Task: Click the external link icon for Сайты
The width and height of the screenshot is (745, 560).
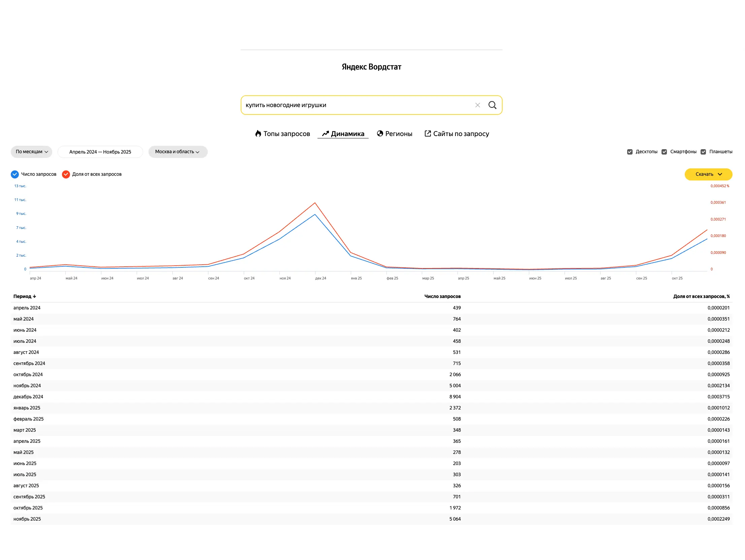Action: (428, 133)
